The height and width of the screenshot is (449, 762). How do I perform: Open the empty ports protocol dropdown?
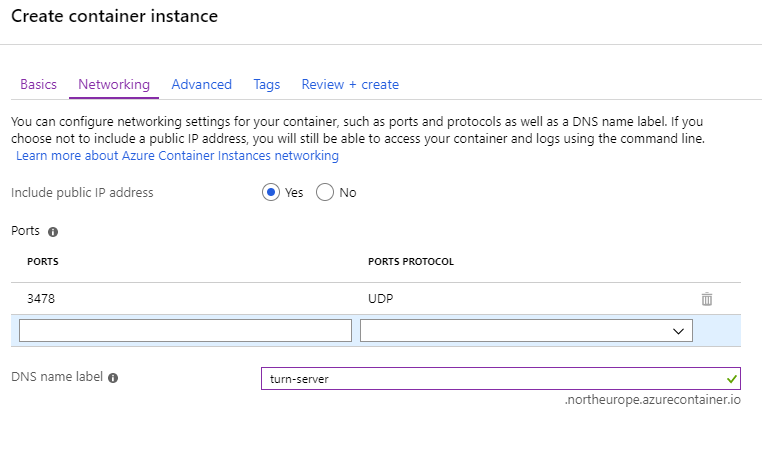click(526, 330)
